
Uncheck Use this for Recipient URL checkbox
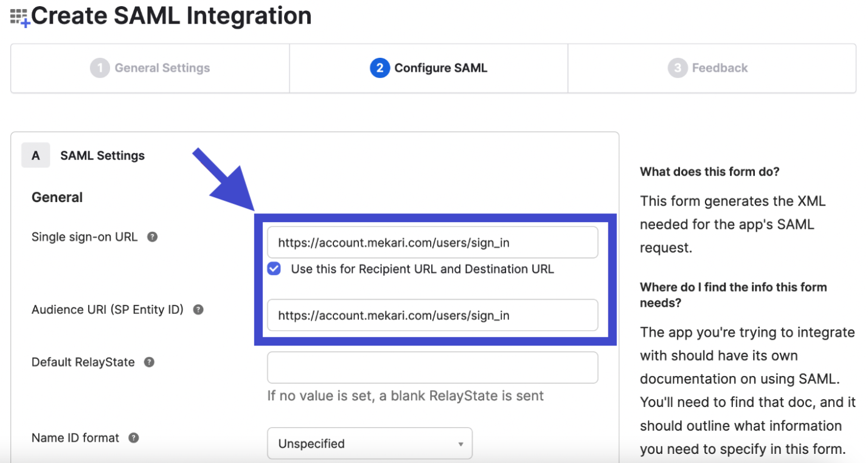tap(274, 269)
